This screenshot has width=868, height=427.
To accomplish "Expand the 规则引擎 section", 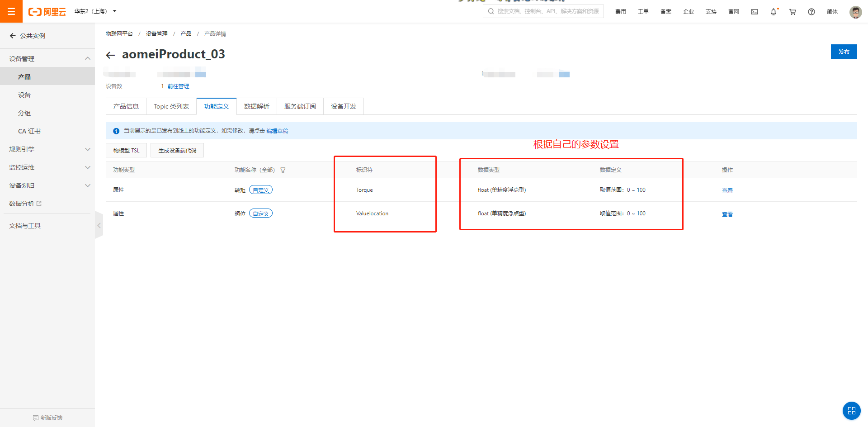I will coord(21,149).
